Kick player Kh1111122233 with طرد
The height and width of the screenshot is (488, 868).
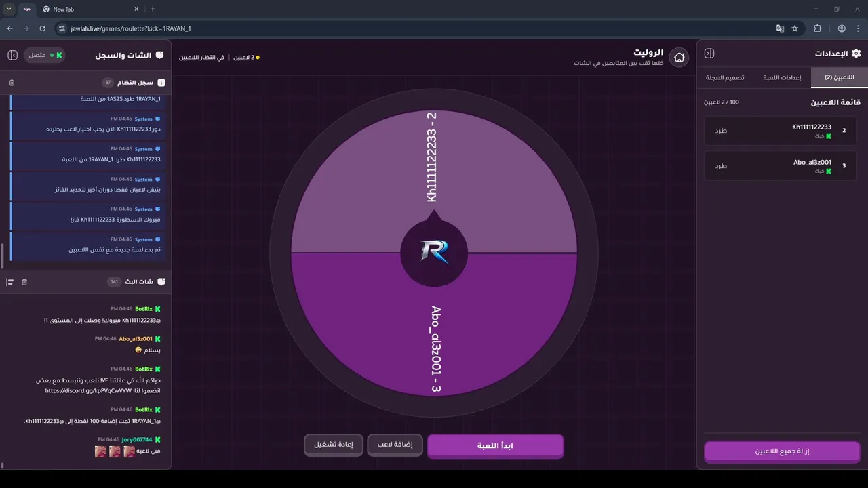[x=721, y=131]
